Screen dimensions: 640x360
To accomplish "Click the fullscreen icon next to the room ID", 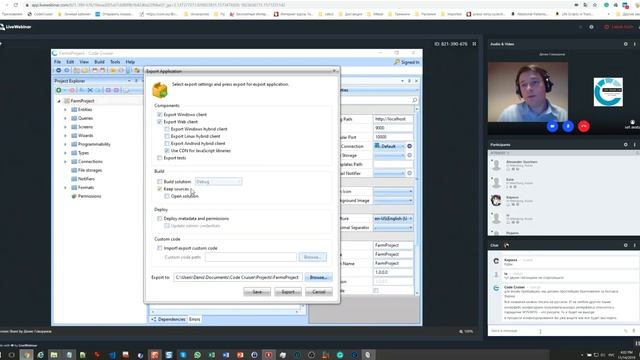I will click(x=474, y=44).
